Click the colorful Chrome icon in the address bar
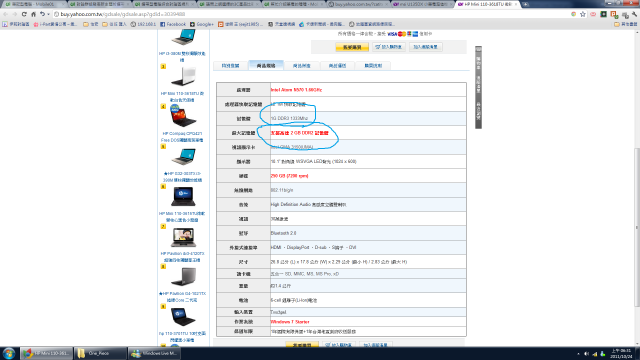This screenshot has width=640, height=360. click(x=573, y=14)
